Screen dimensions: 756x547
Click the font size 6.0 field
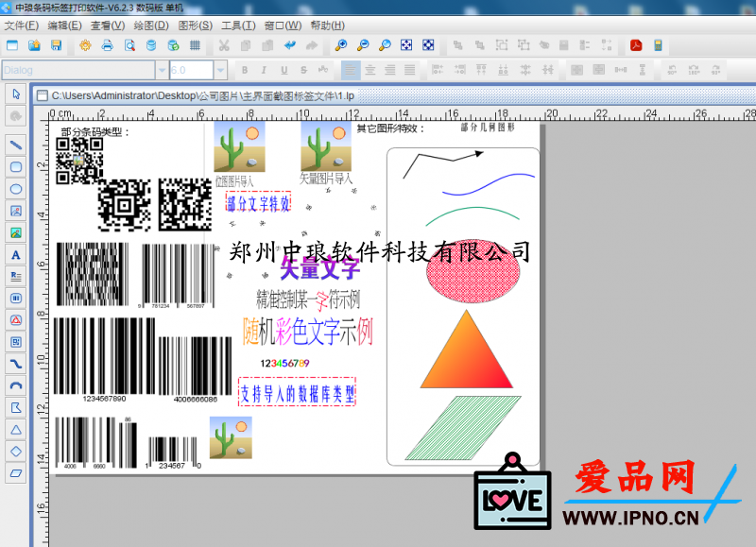(192, 70)
